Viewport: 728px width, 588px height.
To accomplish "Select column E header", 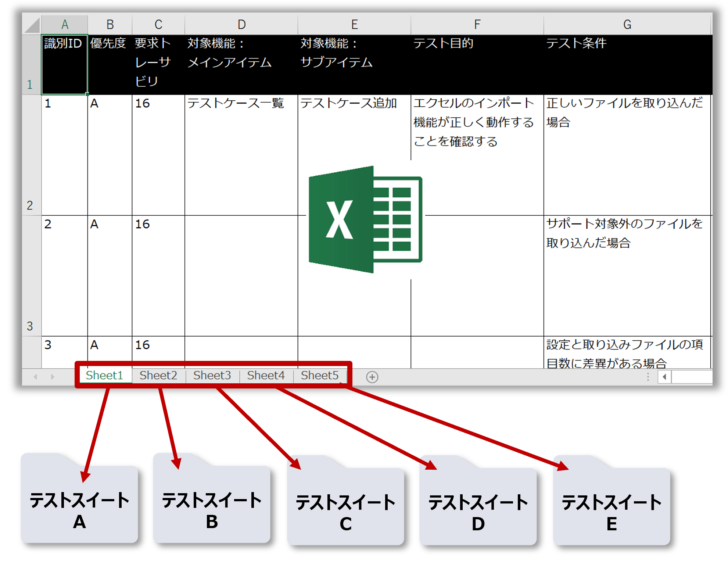I will click(354, 25).
